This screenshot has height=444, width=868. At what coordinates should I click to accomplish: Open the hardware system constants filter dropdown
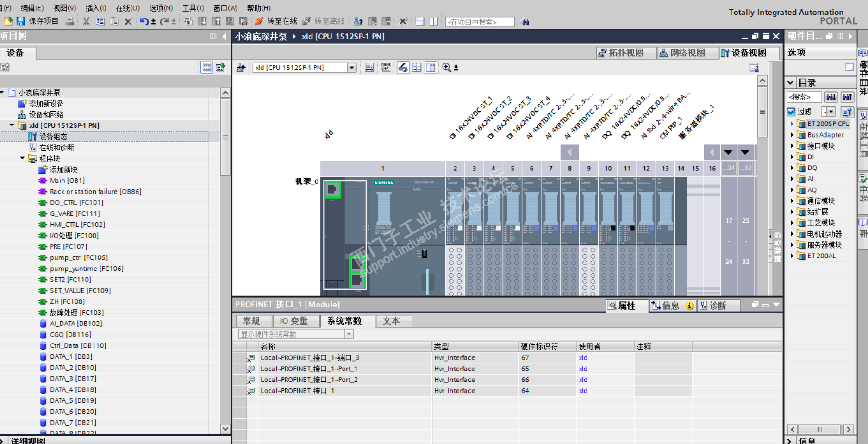[x=349, y=334]
